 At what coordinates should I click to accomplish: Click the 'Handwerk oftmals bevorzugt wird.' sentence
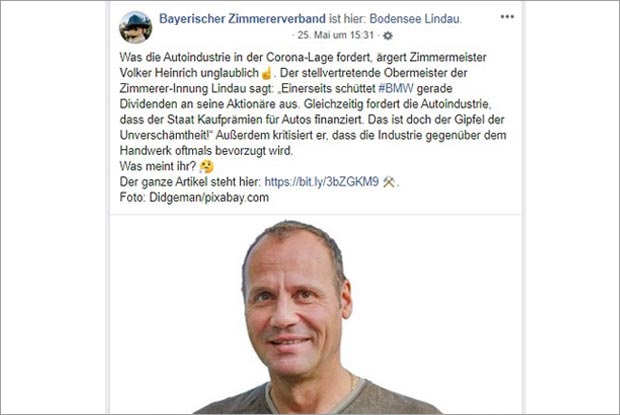tap(206, 151)
